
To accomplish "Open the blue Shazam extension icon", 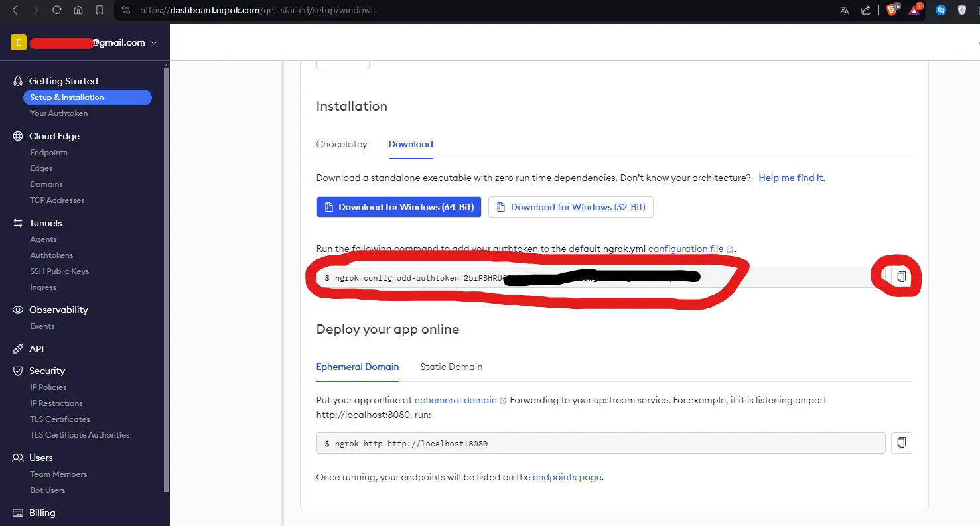I will click(x=941, y=10).
